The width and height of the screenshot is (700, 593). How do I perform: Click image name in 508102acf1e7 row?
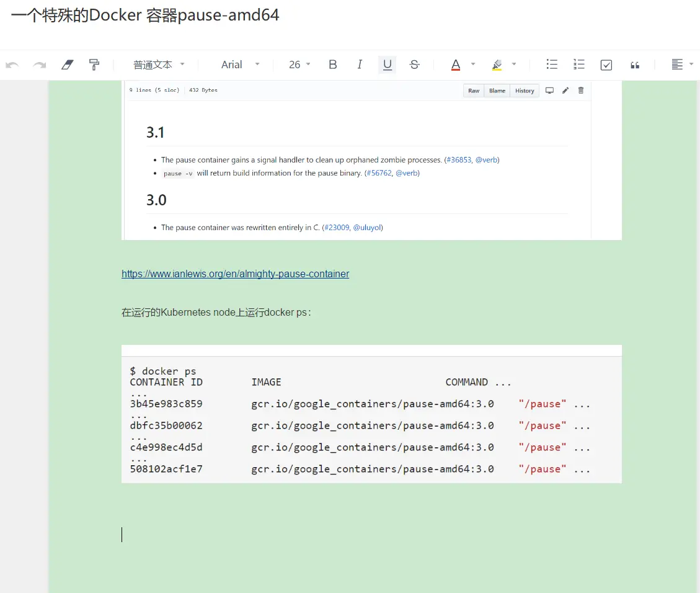pyautogui.click(x=373, y=469)
